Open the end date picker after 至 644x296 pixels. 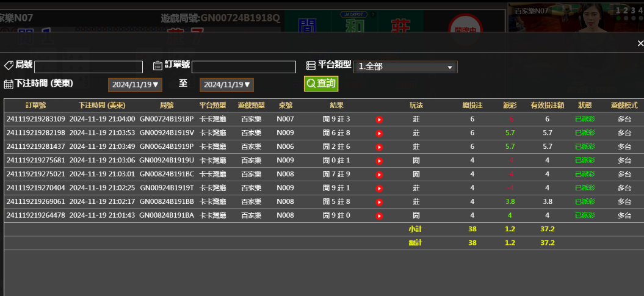(x=226, y=85)
